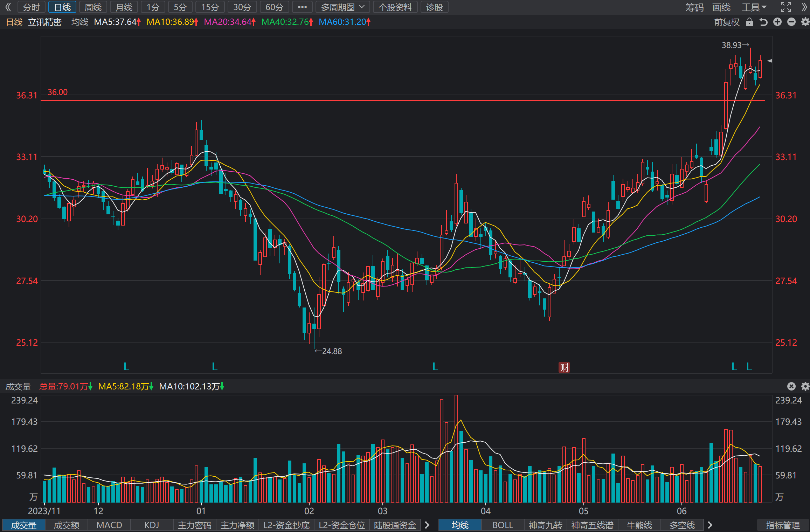
Task: Open more periods with the ellipsis button
Action: (x=302, y=7)
